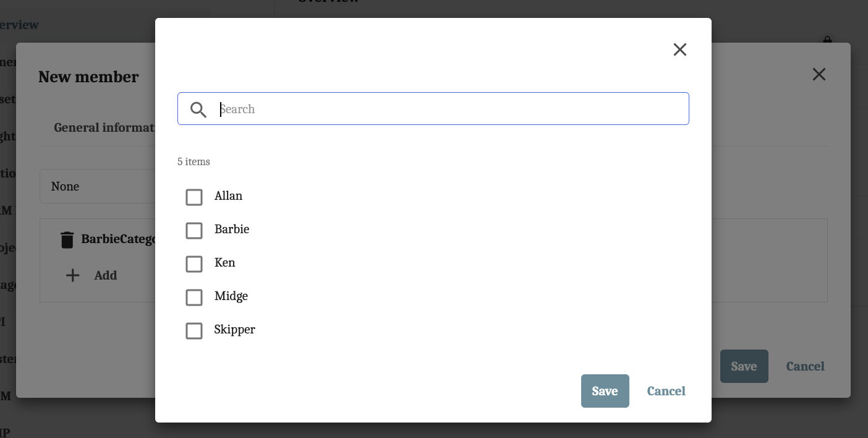The height and width of the screenshot is (438, 868).
Task: Cancel the New member dialog
Action: coord(804,366)
